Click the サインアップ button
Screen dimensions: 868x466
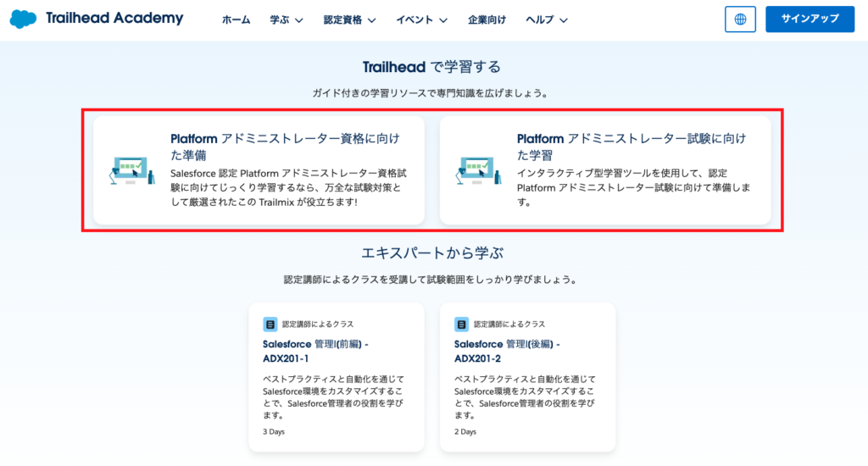(x=810, y=19)
